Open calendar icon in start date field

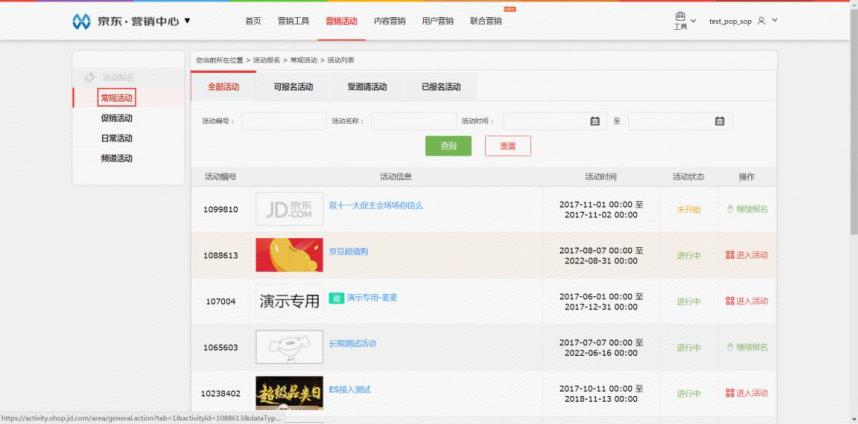[x=595, y=121]
